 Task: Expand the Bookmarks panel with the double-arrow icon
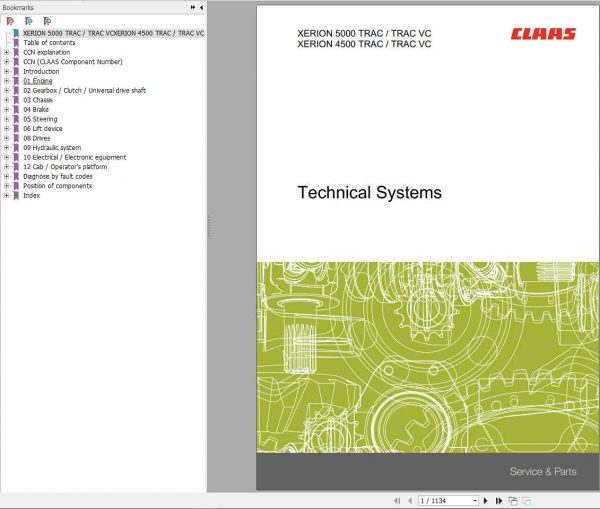tap(192, 7)
